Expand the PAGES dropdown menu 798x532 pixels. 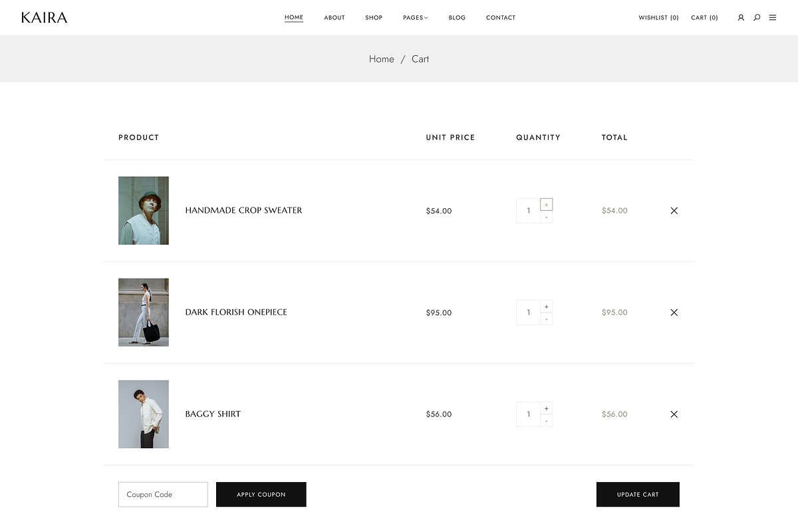coord(416,17)
